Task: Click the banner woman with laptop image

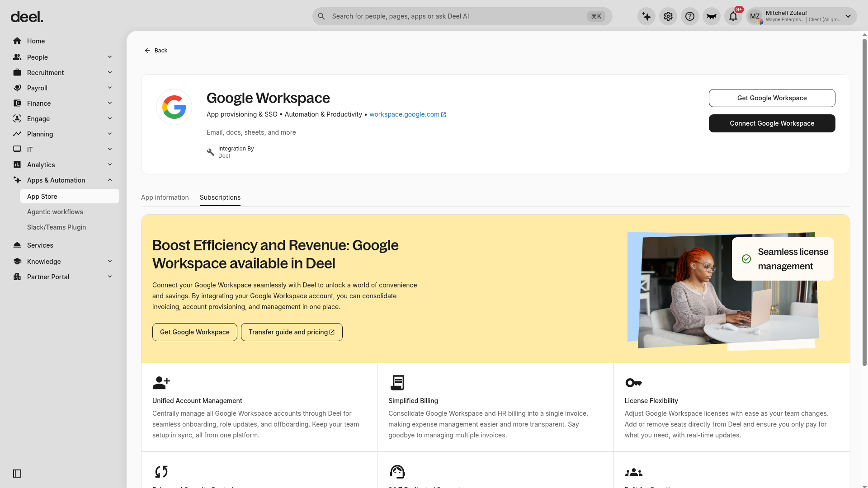Action: [728, 291]
